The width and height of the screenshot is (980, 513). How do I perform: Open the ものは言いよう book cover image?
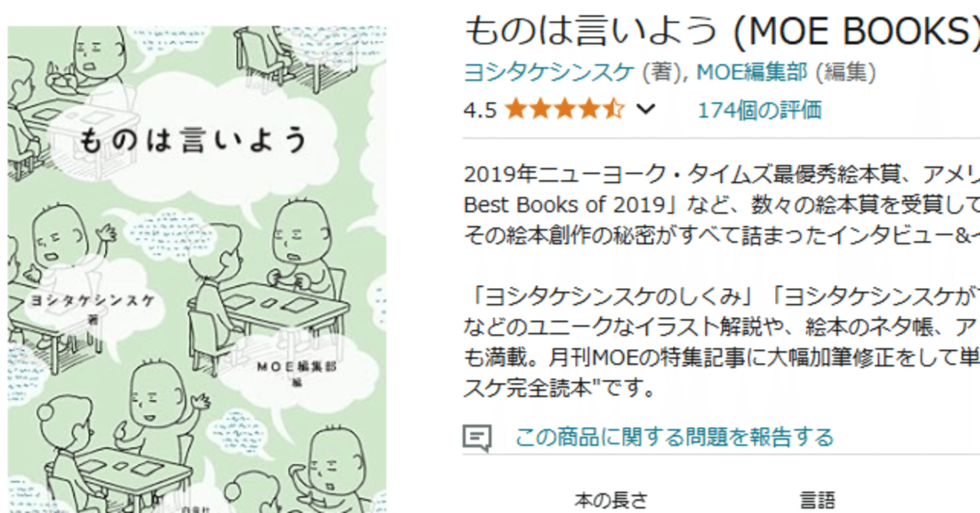pos(197,270)
